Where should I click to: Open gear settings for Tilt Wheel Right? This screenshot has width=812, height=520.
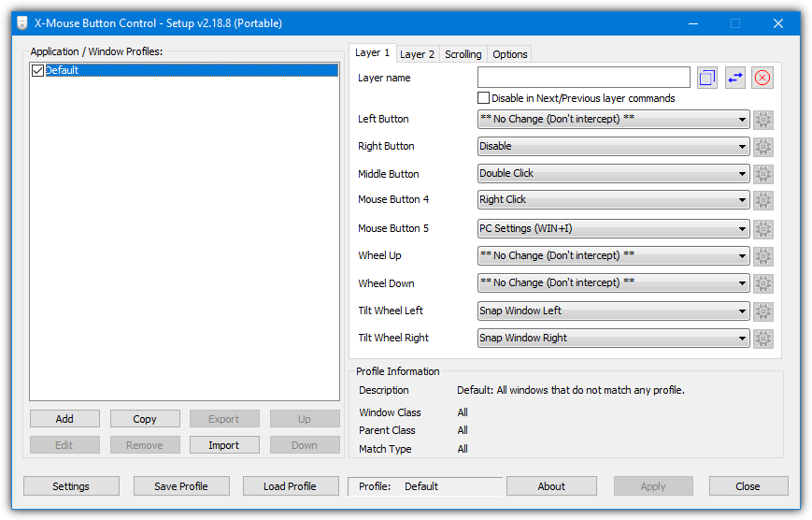762,339
